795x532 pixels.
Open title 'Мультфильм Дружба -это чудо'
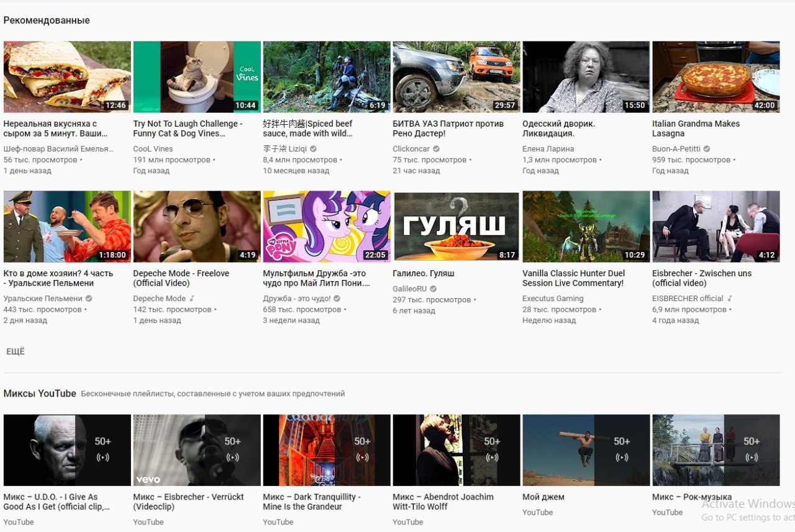[x=317, y=278]
